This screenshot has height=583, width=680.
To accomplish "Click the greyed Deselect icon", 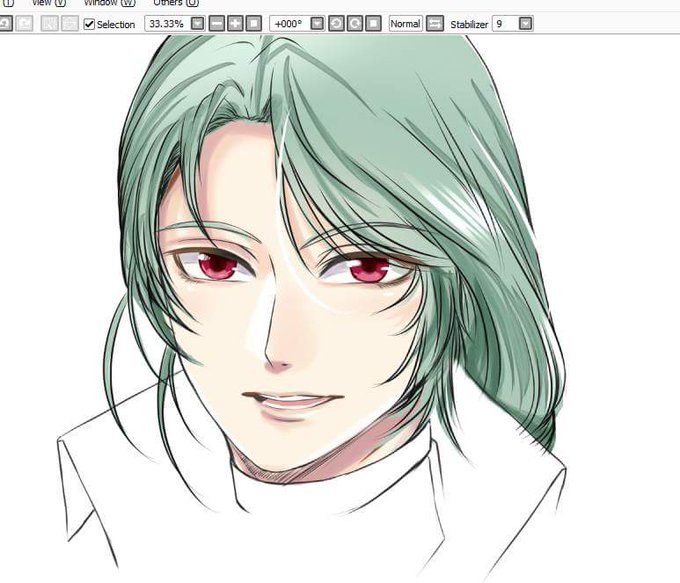I will point(49,23).
